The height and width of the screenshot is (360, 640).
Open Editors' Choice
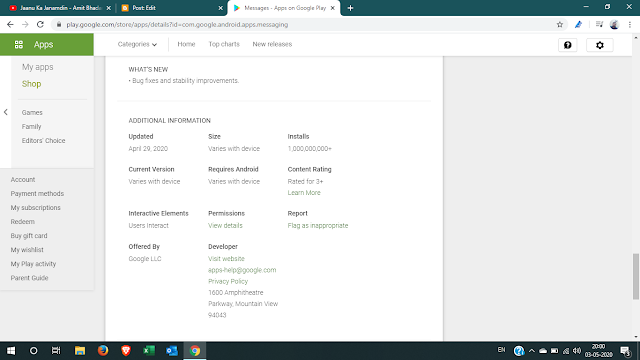(43, 140)
